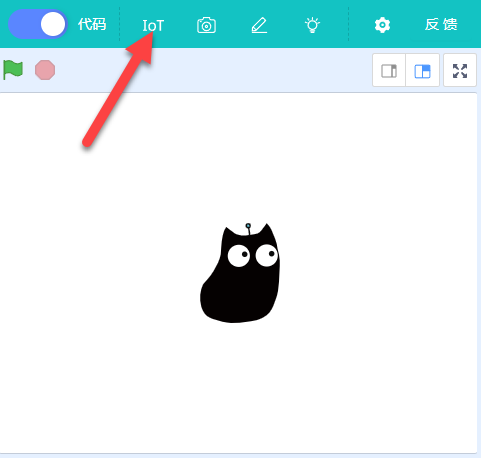The width and height of the screenshot is (481, 458).
Task: Select the black cat sprite on stage
Action: pos(241,273)
